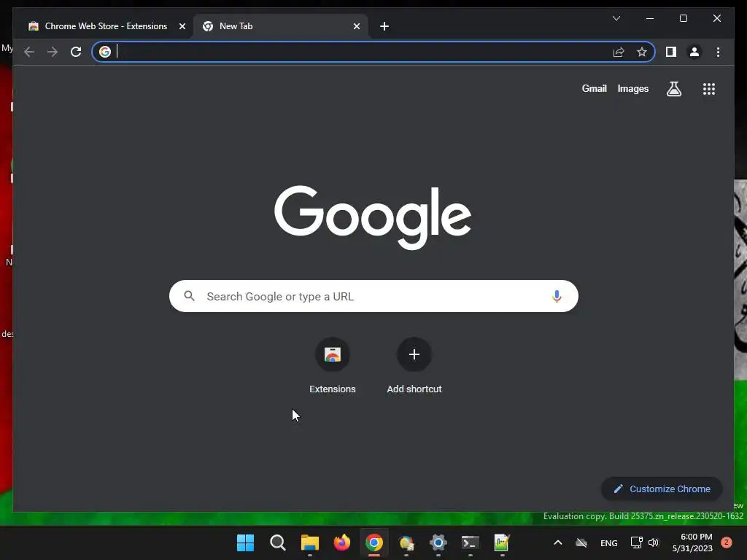This screenshot has width=747, height=560.
Task: Launch Firefox from the taskbar
Action: tap(341, 542)
